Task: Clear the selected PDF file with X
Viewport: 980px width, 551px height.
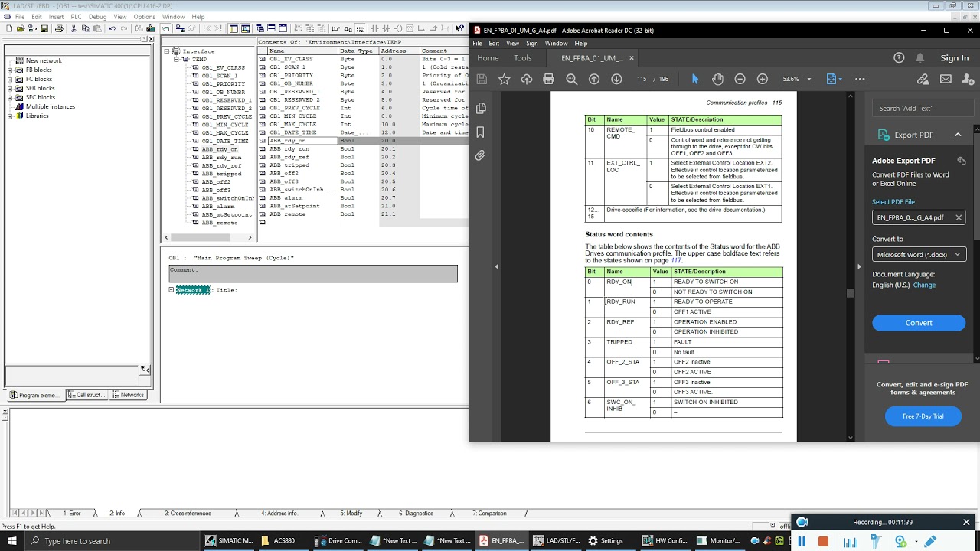Action: click(958, 218)
